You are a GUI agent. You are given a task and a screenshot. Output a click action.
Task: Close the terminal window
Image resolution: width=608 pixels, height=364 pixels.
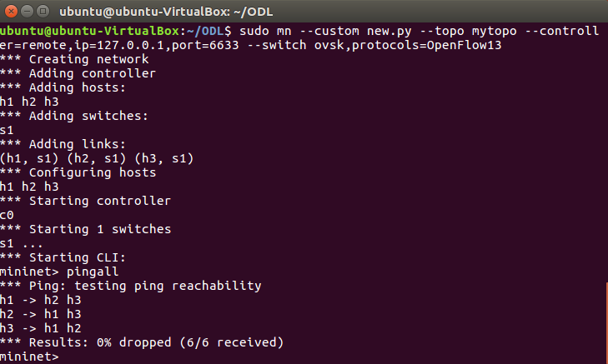pos(12,12)
